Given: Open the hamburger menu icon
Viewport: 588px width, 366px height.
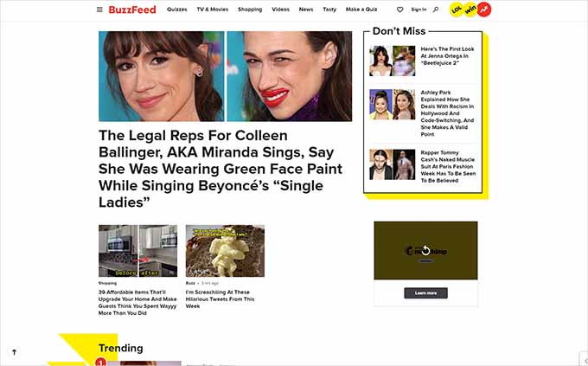Looking at the screenshot, I should point(99,10).
